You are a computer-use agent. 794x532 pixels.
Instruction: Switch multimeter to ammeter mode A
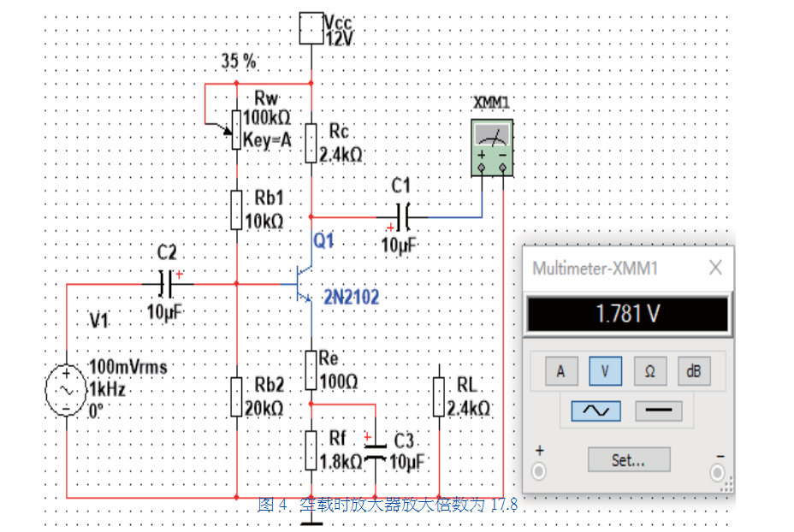[560, 370]
